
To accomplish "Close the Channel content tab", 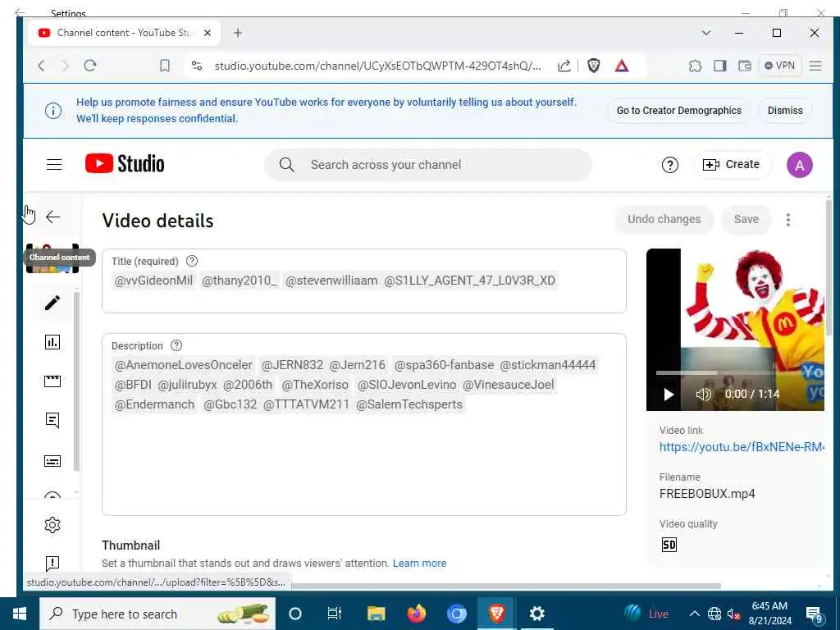I will click(208, 33).
